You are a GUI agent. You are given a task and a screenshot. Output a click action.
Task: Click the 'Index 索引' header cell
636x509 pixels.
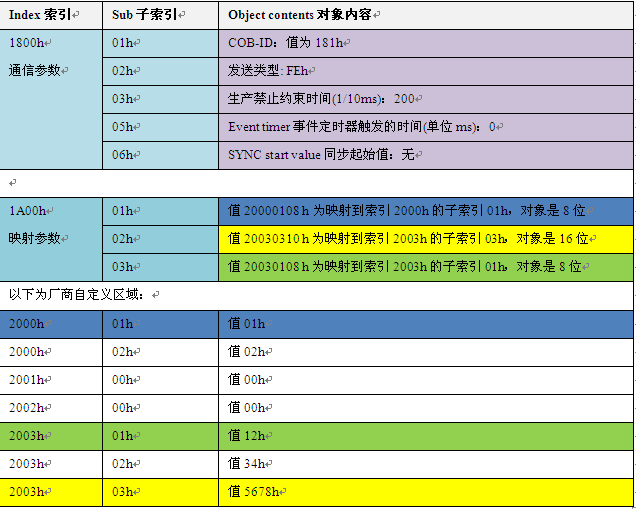pos(51,15)
